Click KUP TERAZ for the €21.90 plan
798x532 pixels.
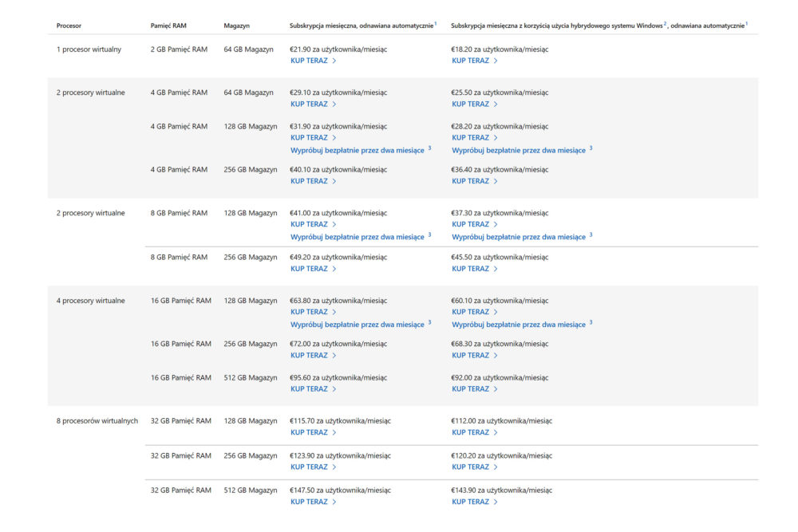coord(310,61)
